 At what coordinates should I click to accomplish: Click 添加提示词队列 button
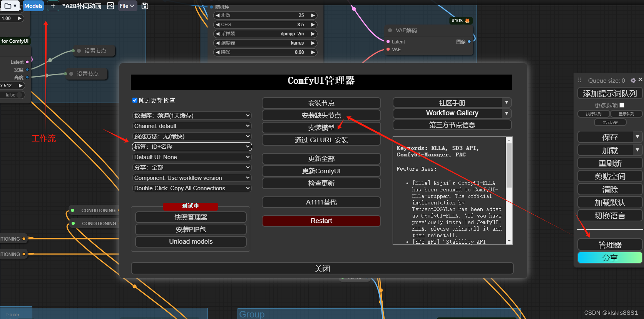(x=610, y=93)
